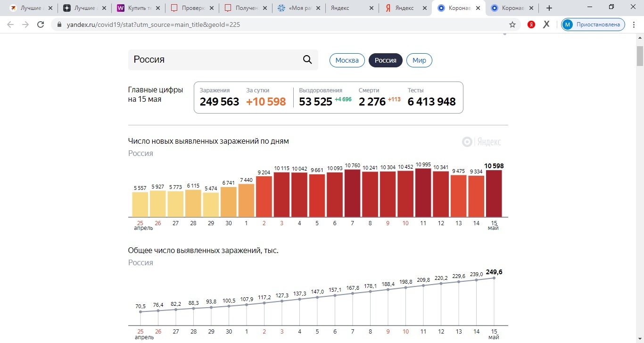Click the green +4 696 recoveries increment
The height and width of the screenshot is (343, 644).
[x=343, y=99]
